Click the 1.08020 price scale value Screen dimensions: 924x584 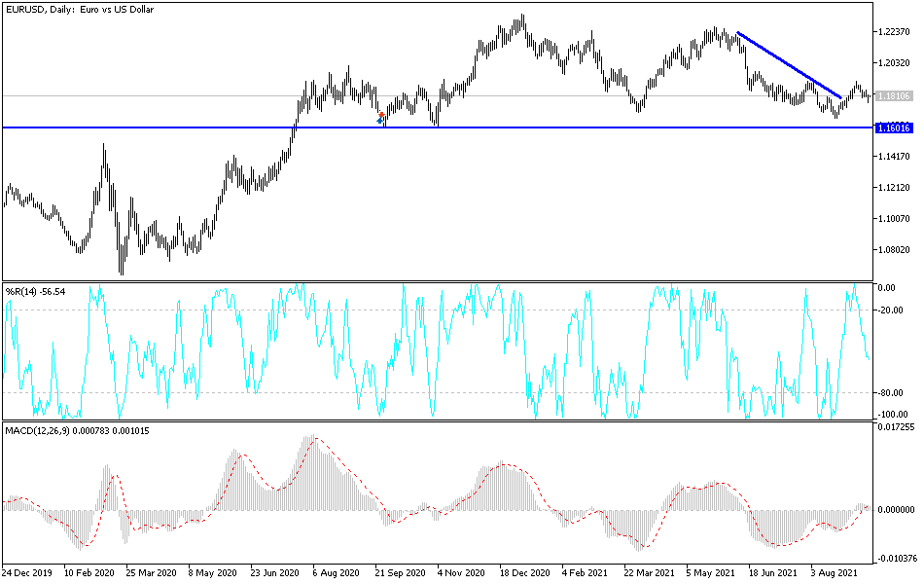coord(895,248)
